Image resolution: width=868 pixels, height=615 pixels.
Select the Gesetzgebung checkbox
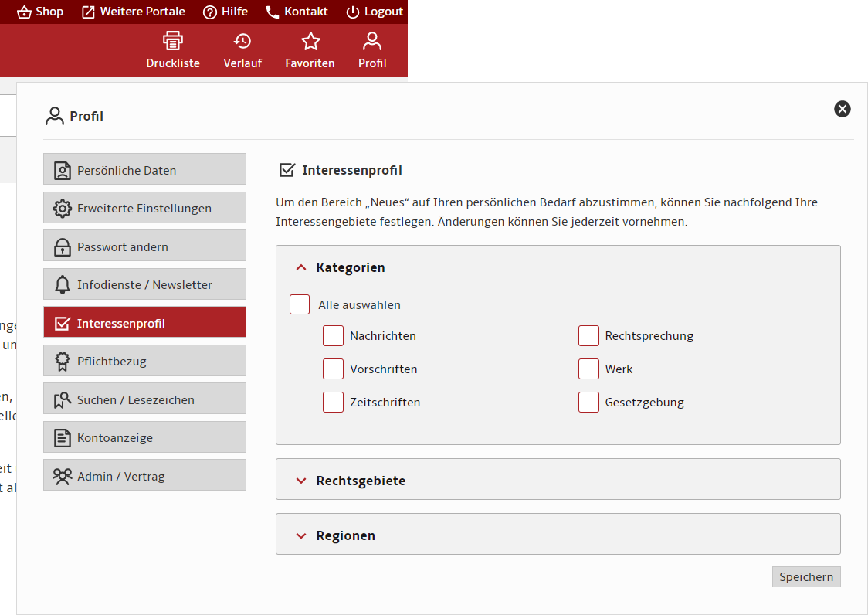click(x=588, y=403)
